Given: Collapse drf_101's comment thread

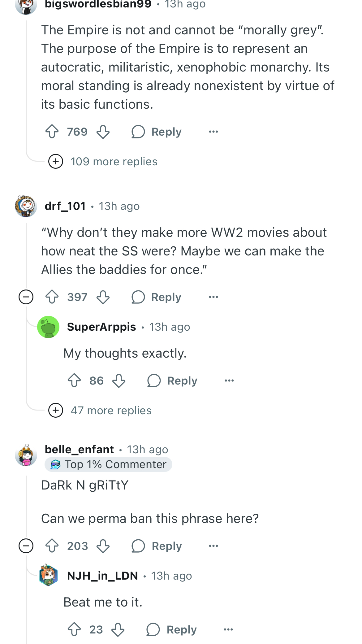Looking at the screenshot, I should point(26,297).
